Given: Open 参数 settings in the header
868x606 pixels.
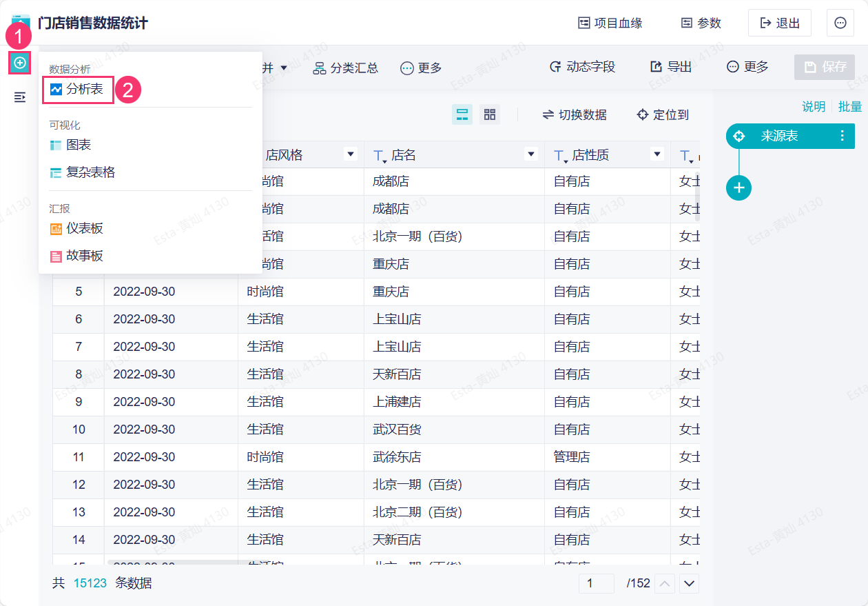Looking at the screenshot, I should coord(701,23).
